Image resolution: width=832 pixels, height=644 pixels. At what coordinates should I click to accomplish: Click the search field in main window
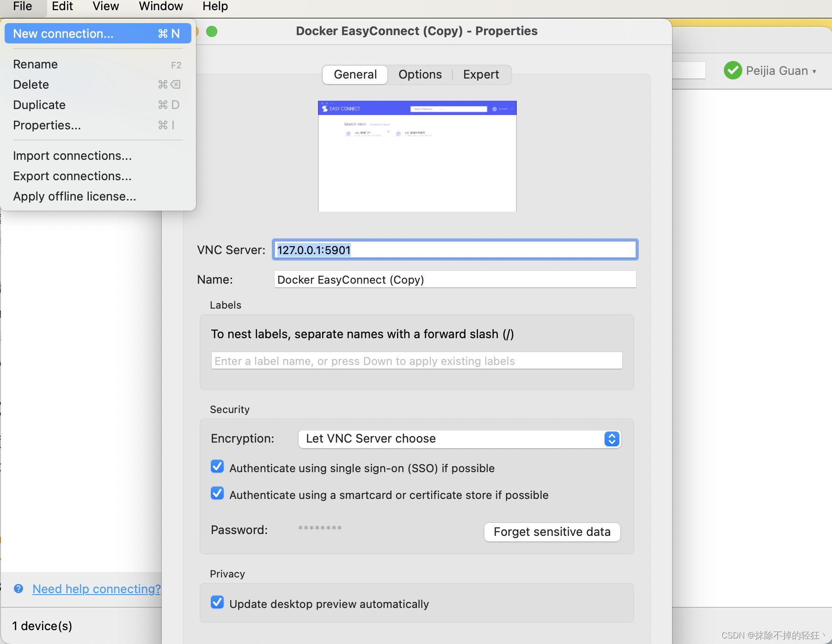689,70
